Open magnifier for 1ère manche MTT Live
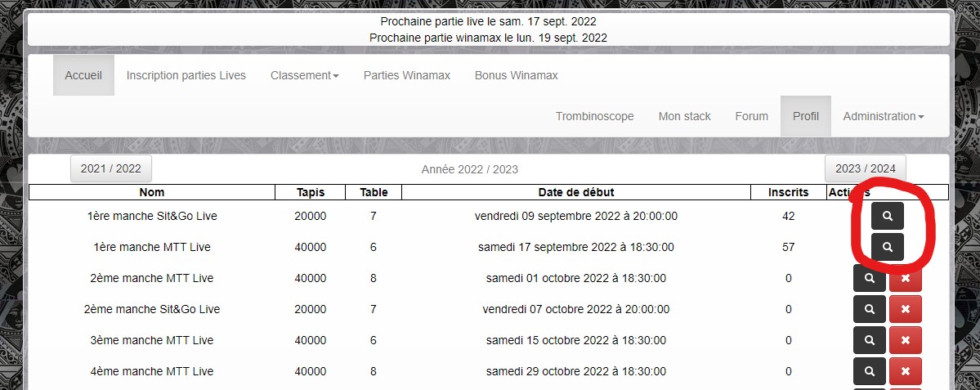 point(887,247)
